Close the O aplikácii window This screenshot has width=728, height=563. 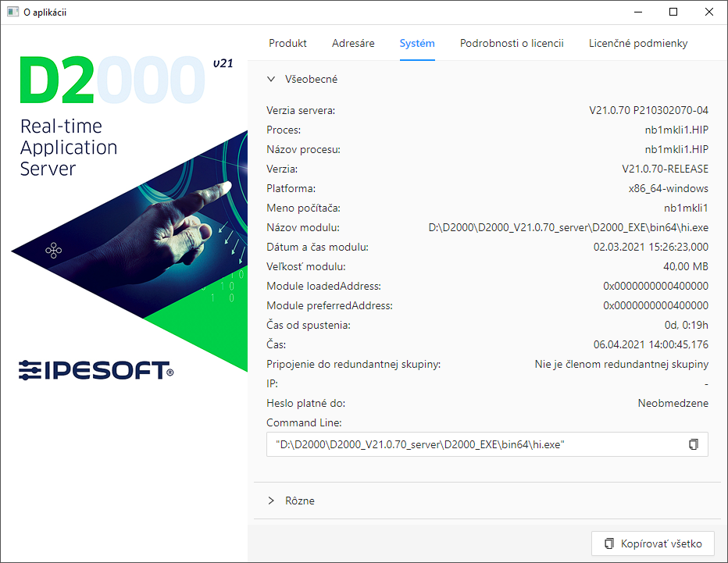pyautogui.click(x=708, y=12)
